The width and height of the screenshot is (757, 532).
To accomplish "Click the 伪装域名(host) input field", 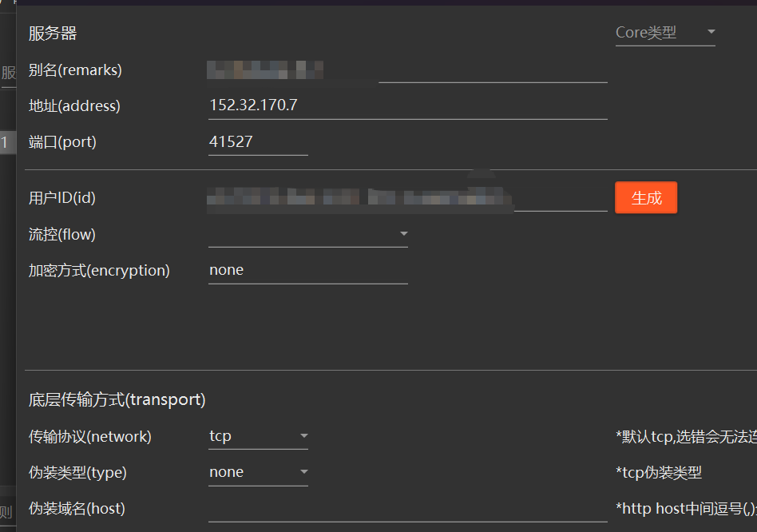I will coord(407,509).
